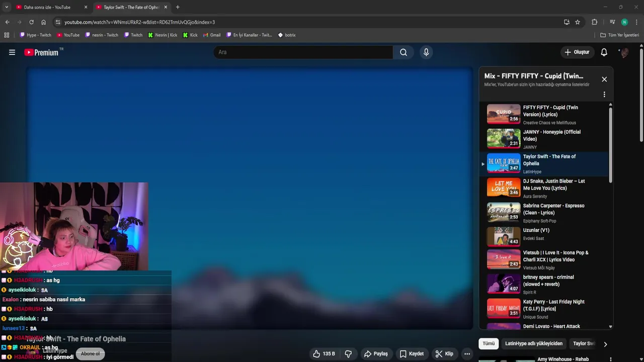
Task: Play Uzunlar (V1) playlist item
Action: tap(545, 237)
